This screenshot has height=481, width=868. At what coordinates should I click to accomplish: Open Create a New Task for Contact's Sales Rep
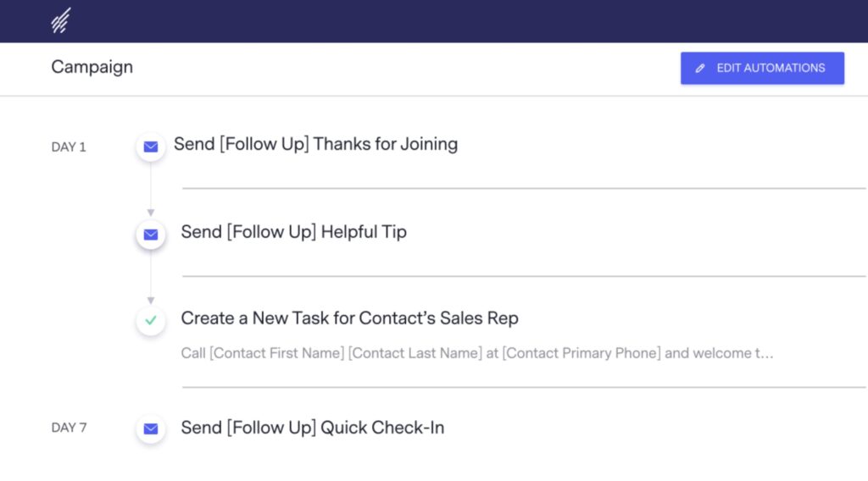(x=349, y=318)
